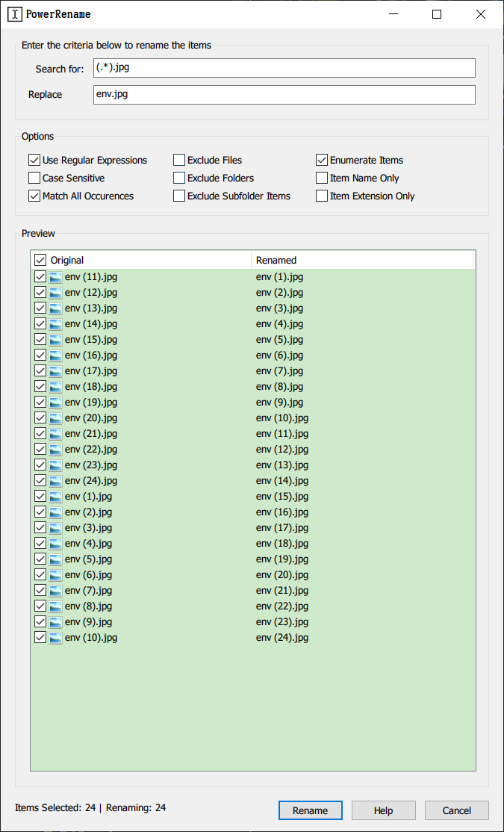
Task: Click the image file icon for env (24).jpg
Action: tap(55, 481)
